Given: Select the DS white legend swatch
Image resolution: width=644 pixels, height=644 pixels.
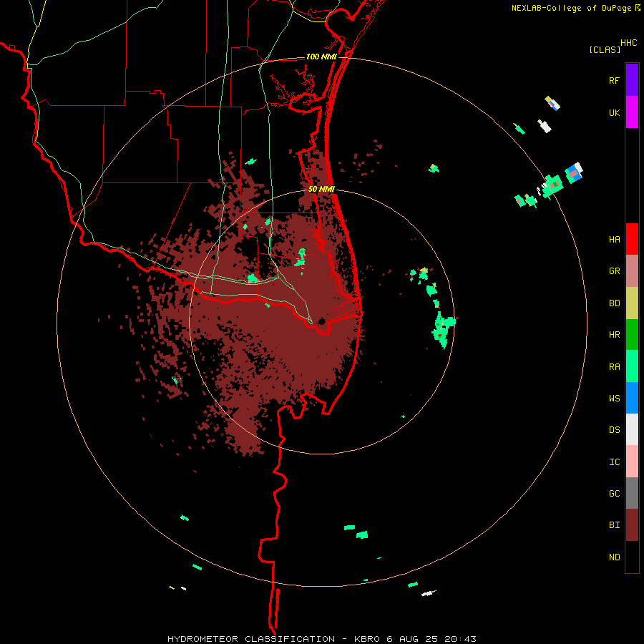Looking at the screenshot, I should 632,429.
